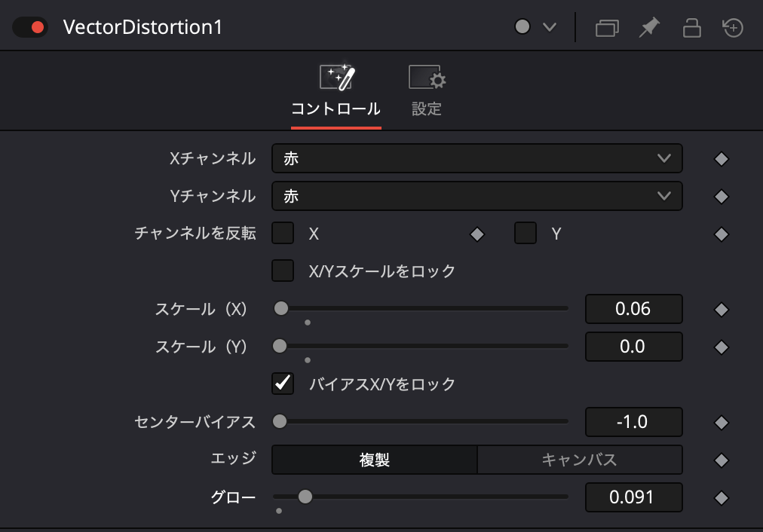Switch to the 設定 tab
Viewport: 763px width, 532px height.
pos(427,91)
